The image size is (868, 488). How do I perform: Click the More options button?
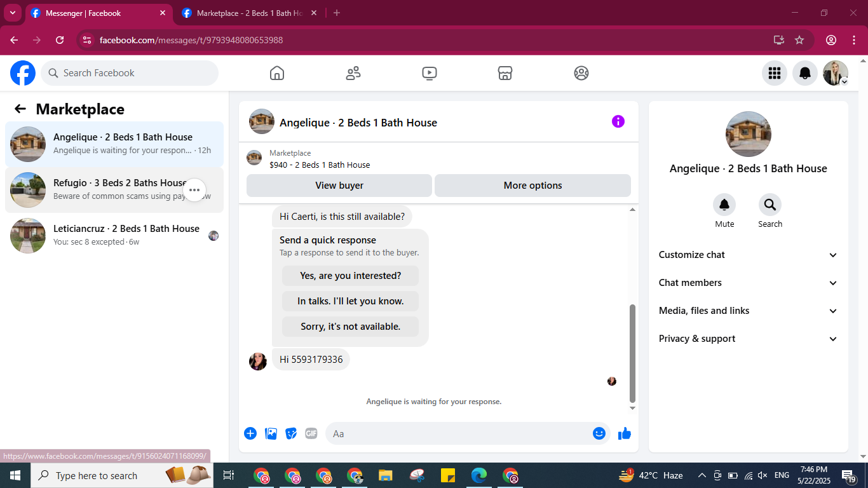pos(532,186)
